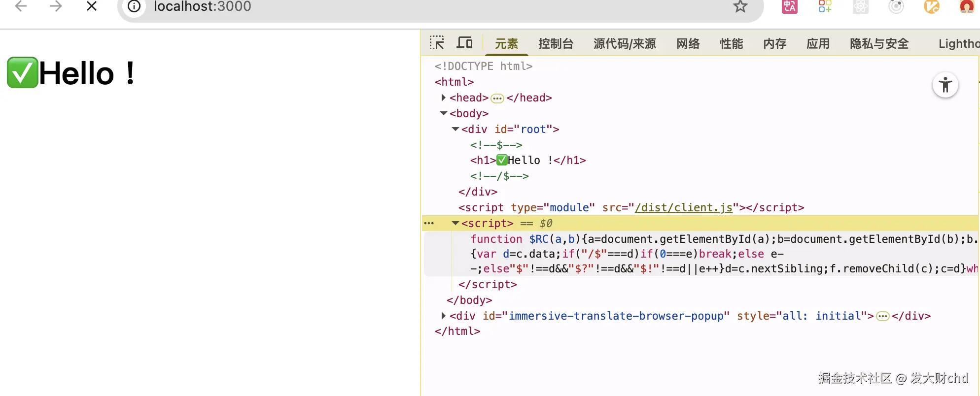The height and width of the screenshot is (396, 980).
Task: Select the script type="module" row
Action: coord(631,208)
